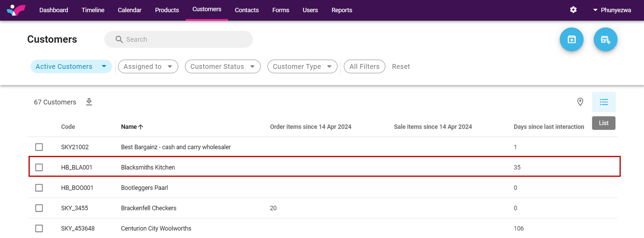Screen dimensions: 644x238
Task: Open the settings gear icon
Action: [573, 10]
